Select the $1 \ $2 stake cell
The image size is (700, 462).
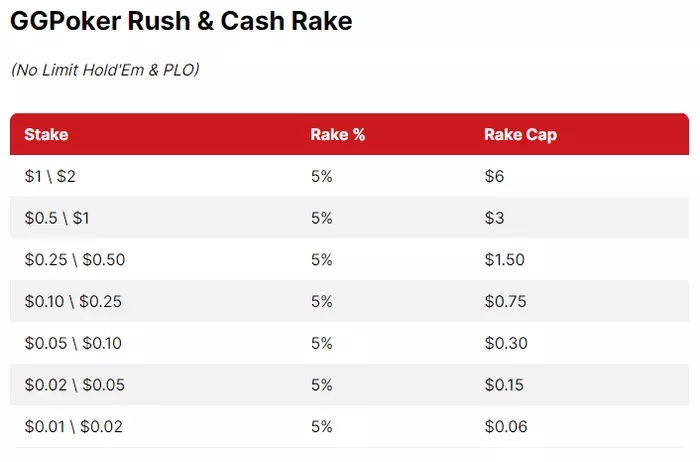50,176
